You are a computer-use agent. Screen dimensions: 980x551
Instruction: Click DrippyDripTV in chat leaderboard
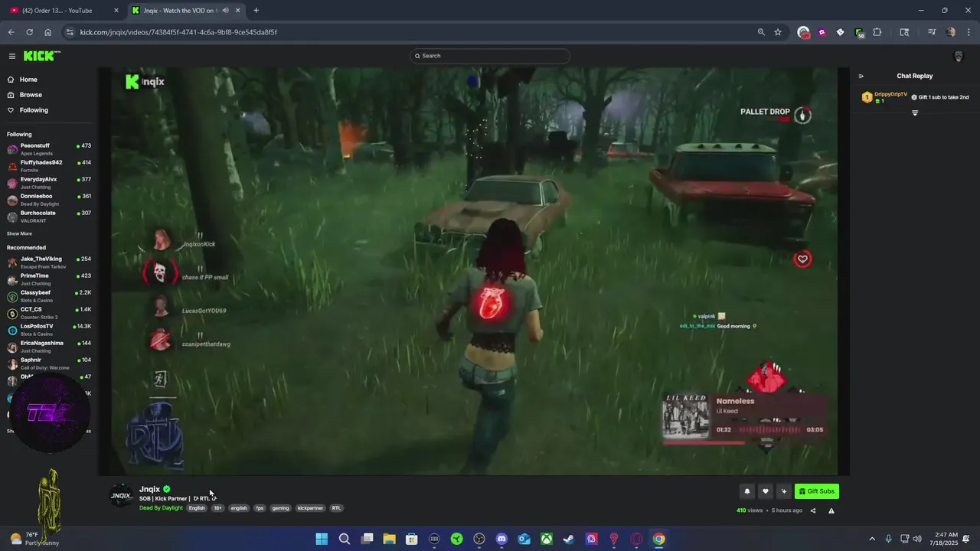[x=890, y=94]
